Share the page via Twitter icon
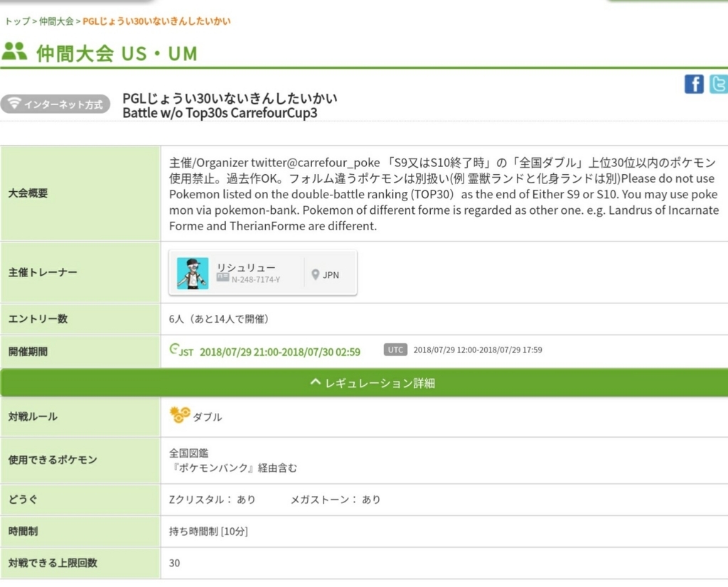This screenshot has height=587, width=728. (718, 84)
